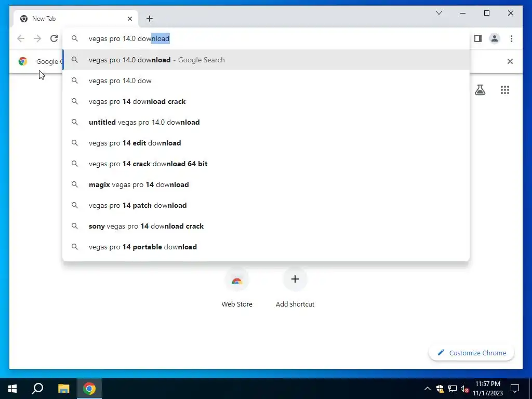Open the Google apps grid
The image size is (532, 399).
[x=505, y=89]
